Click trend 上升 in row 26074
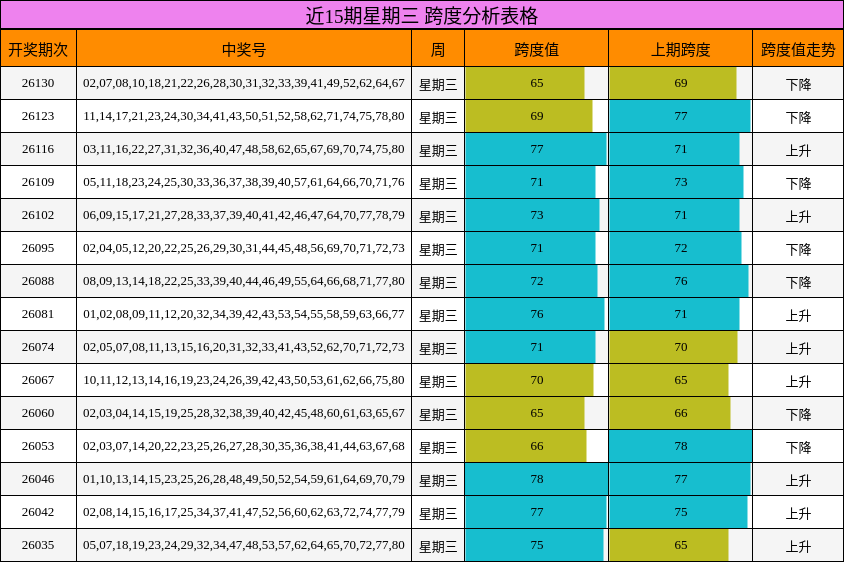Viewport: 844px width, 562px height. click(x=798, y=349)
